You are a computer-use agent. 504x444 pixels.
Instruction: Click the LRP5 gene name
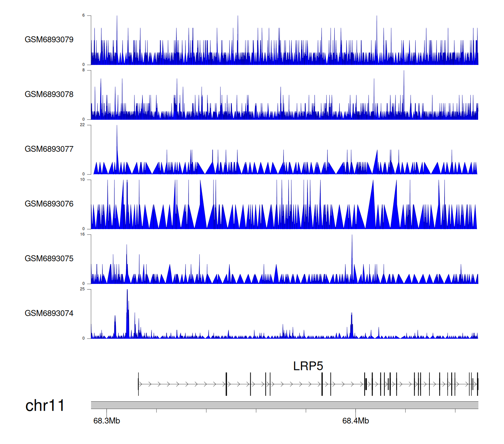tap(308, 366)
